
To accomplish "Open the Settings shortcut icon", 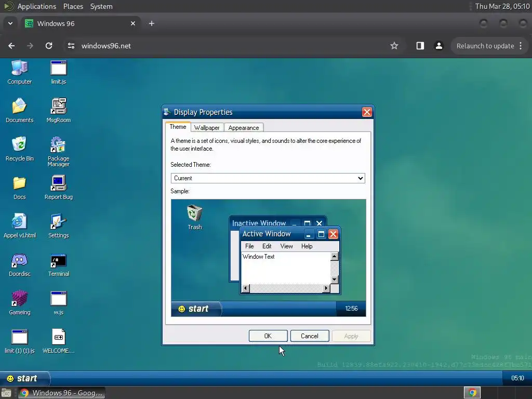I will [58, 225].
